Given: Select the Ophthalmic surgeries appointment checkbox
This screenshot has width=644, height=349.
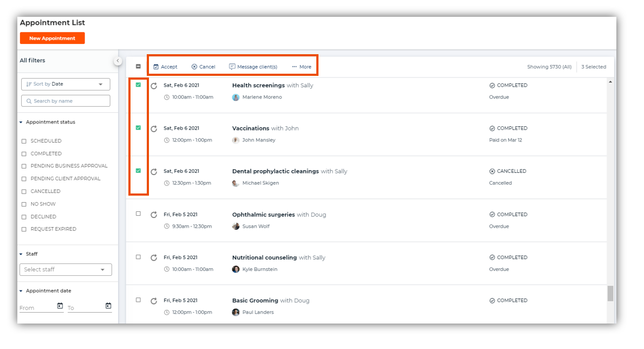Looking at the screenshot, I should 139,214.
